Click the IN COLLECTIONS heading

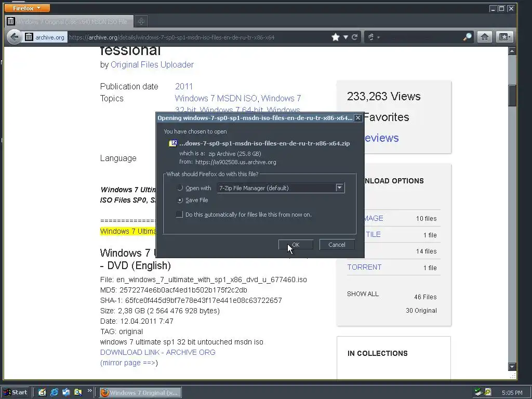(x=378, y=353)
